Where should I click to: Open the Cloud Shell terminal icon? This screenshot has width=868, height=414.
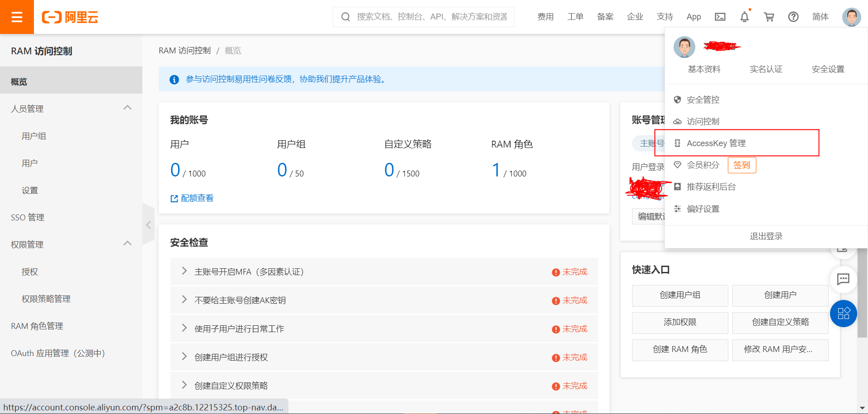pos(720,17)
